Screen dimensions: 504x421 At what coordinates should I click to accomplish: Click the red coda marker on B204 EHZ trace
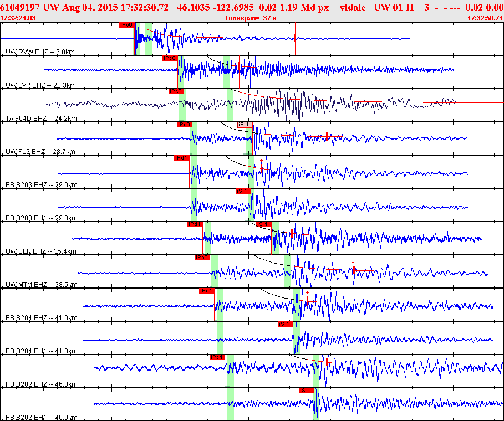(307, 301)
